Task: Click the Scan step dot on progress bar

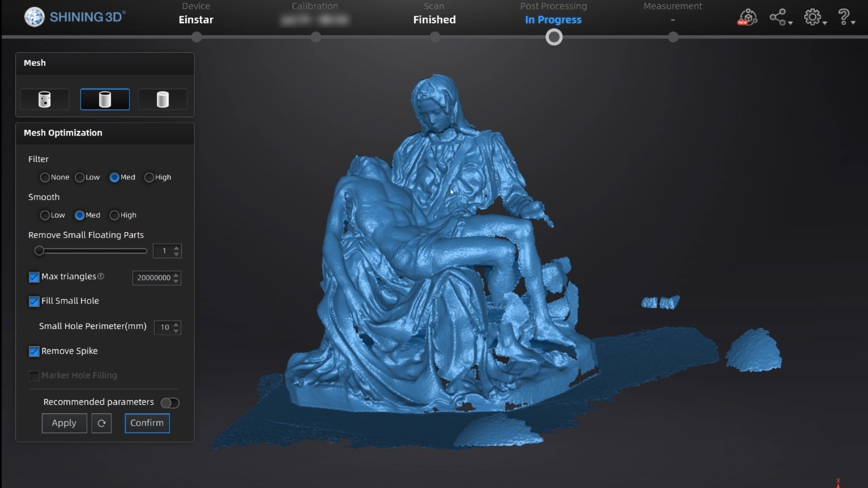Action: tap(435, 37)
